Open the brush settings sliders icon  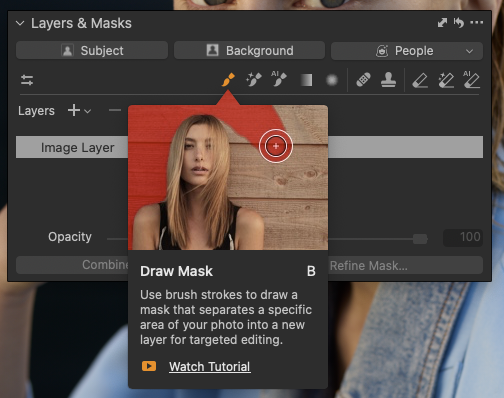click(27, 80)
